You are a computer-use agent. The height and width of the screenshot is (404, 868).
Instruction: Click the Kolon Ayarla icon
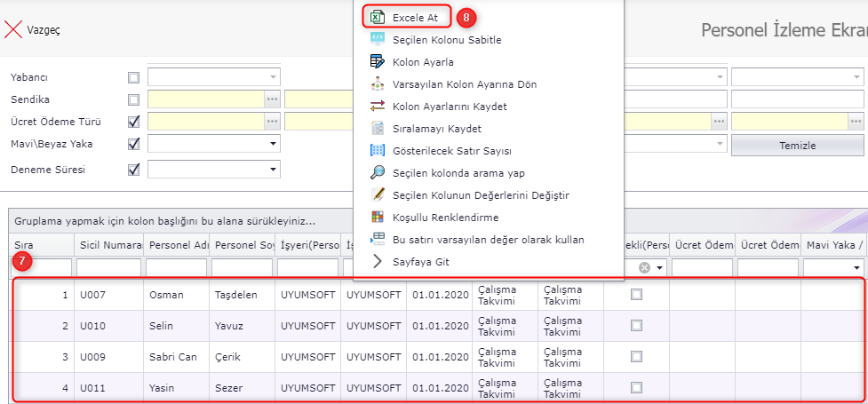377,62
